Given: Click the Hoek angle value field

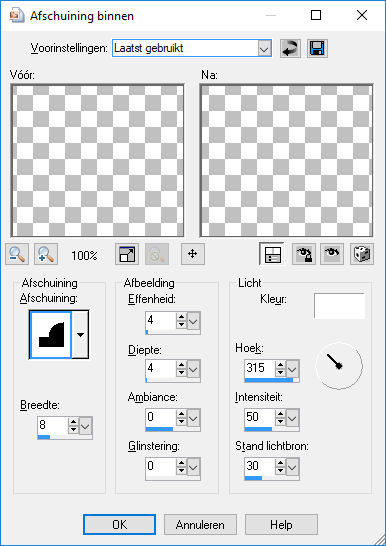Looking at the screenshot, I should (260, 369).
